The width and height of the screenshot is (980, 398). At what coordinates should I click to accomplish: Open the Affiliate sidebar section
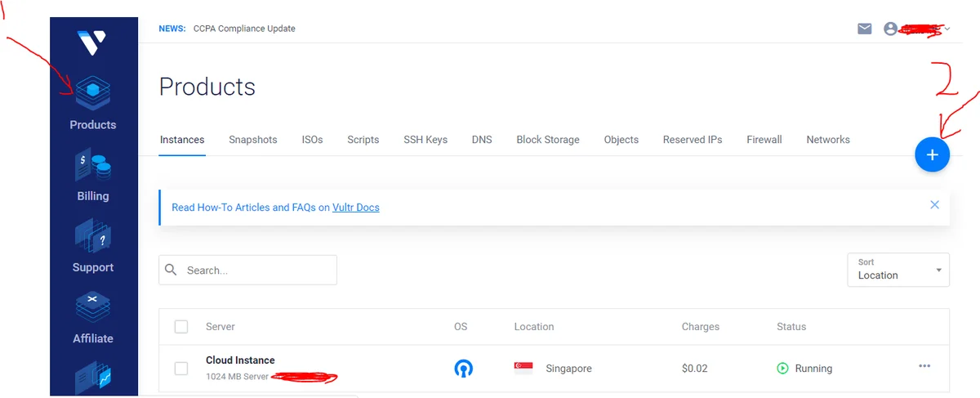click(93, 318)
